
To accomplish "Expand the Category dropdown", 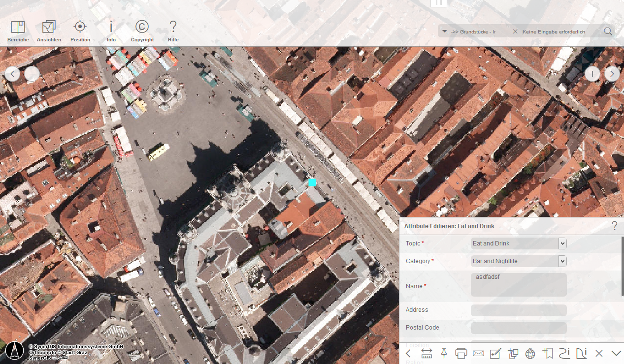I will pyautogui.click(x=562, y=261).
